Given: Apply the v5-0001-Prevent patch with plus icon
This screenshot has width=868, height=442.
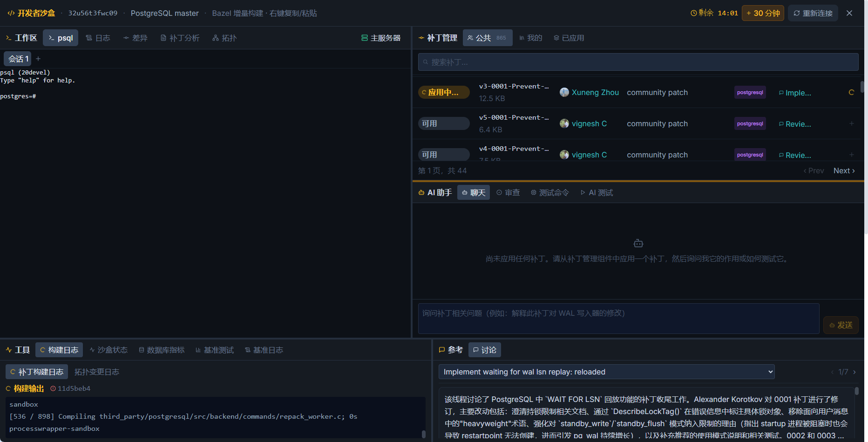Looking at the screenshot, I should (851, 123).
